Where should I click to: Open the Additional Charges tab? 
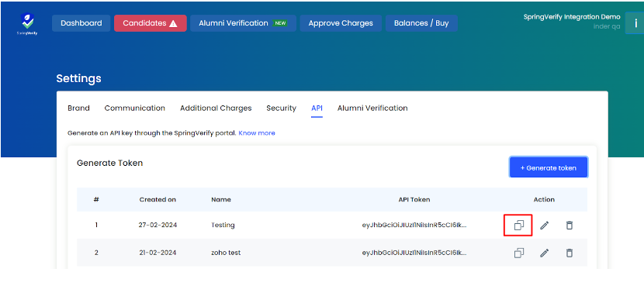[x=216, y=109]
